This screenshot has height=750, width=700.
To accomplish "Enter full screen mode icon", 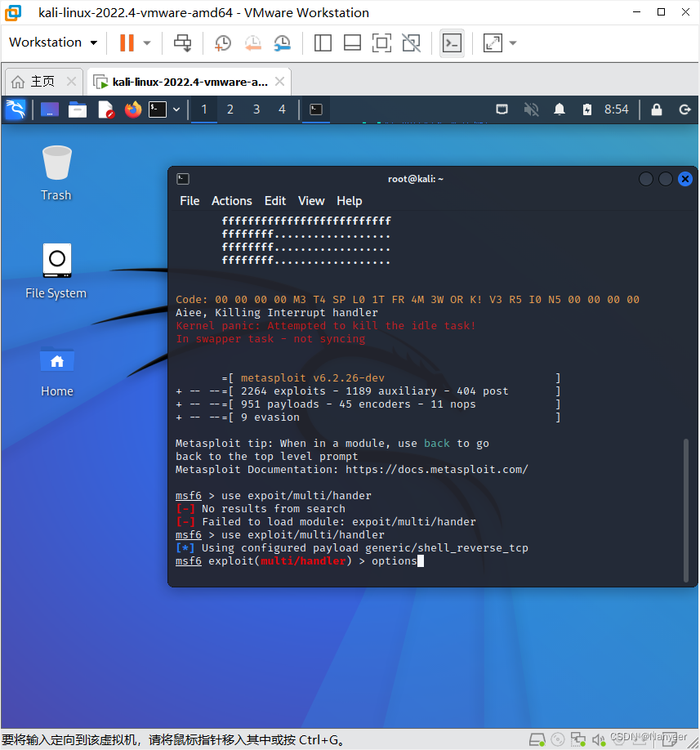I will [381, 43].
